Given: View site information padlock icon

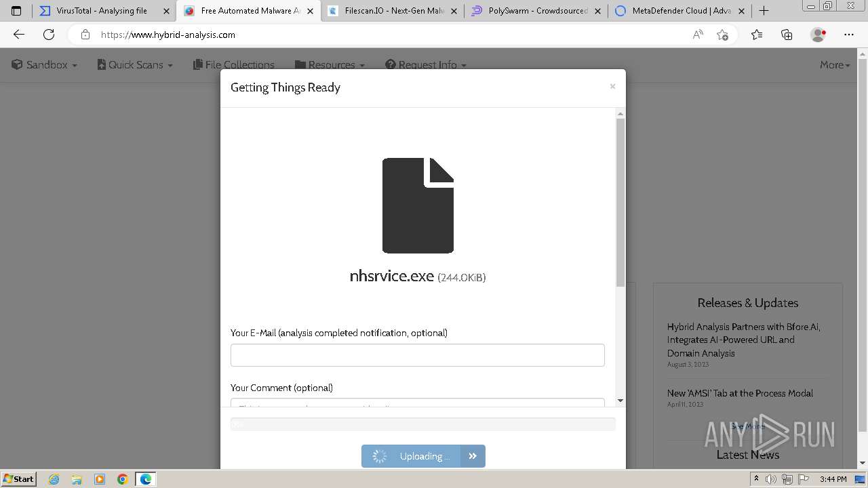Looking at the screenshot, I should (x=85, y=35).
